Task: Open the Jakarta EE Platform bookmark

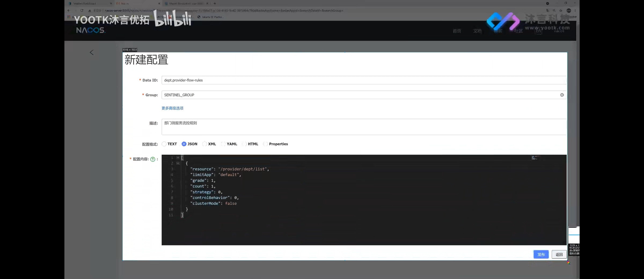Action: click(210, 17)
